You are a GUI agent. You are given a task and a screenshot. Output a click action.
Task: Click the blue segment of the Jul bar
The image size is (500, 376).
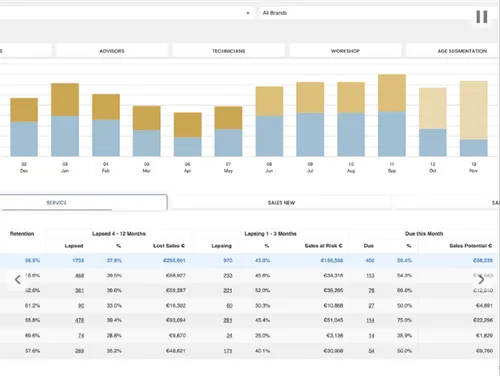click(x=310, y=135)
